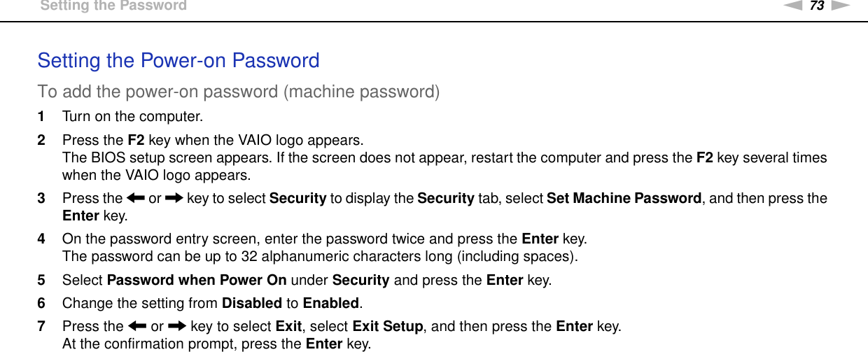This screenshot has width=868, height=352.
Task: Click the bold 'Exit Setup' text
Action: 386,327
